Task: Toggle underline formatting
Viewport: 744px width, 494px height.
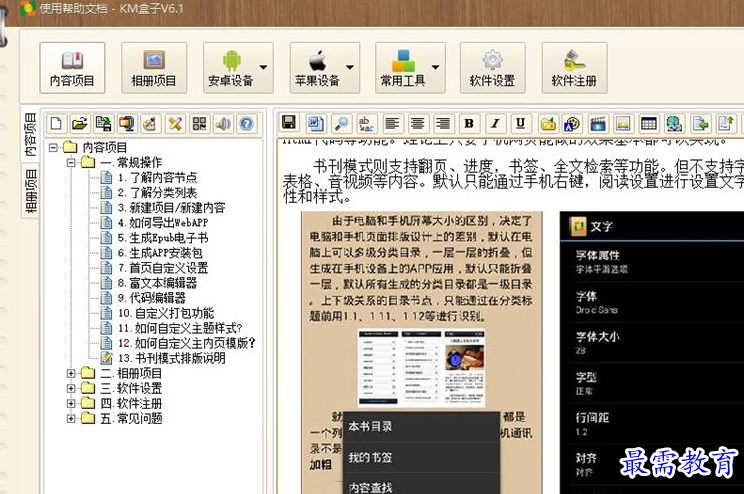Action: click(520, 124)
